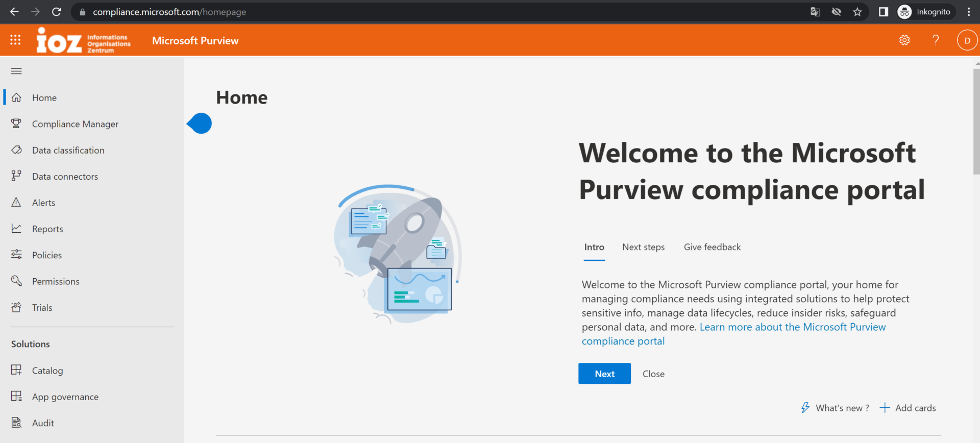
Task: View site information lock icon
Action: click(82, 12)
